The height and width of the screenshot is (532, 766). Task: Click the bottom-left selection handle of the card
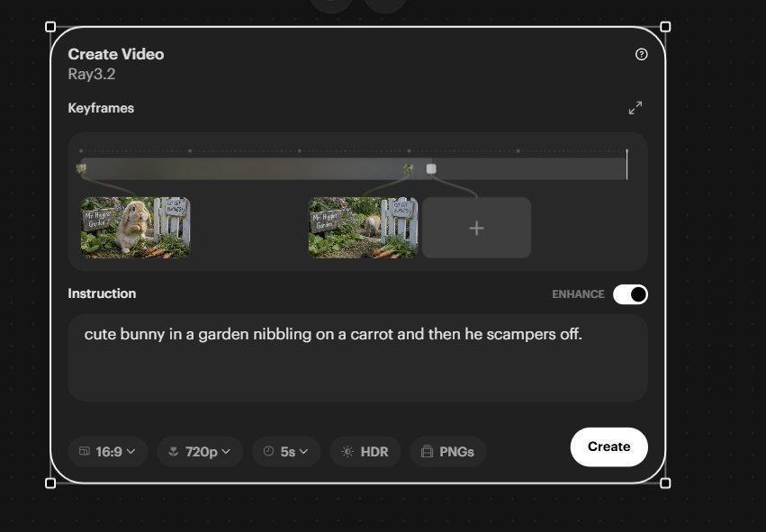pyautogui.click(x=50, y=483)
